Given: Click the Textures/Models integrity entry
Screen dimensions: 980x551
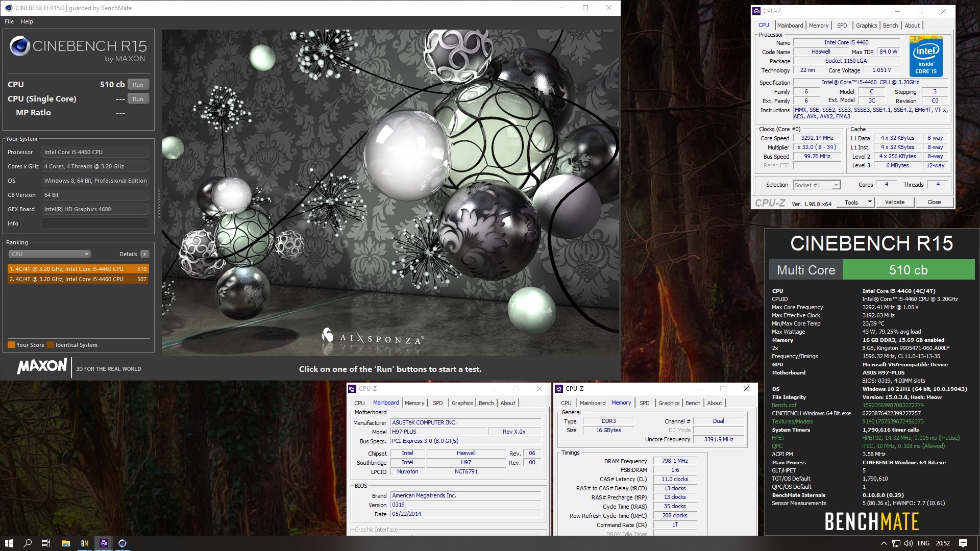Looking at the screenshot, I should (x=792, y=421).
